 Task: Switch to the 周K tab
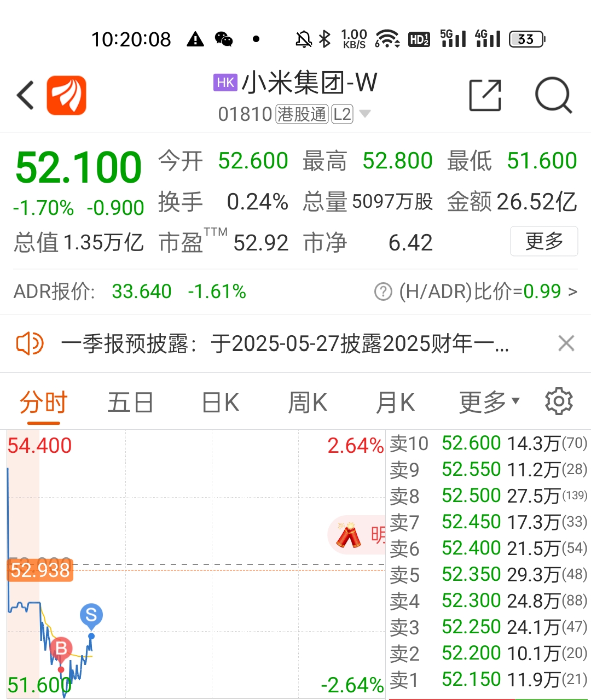(308, 403)
